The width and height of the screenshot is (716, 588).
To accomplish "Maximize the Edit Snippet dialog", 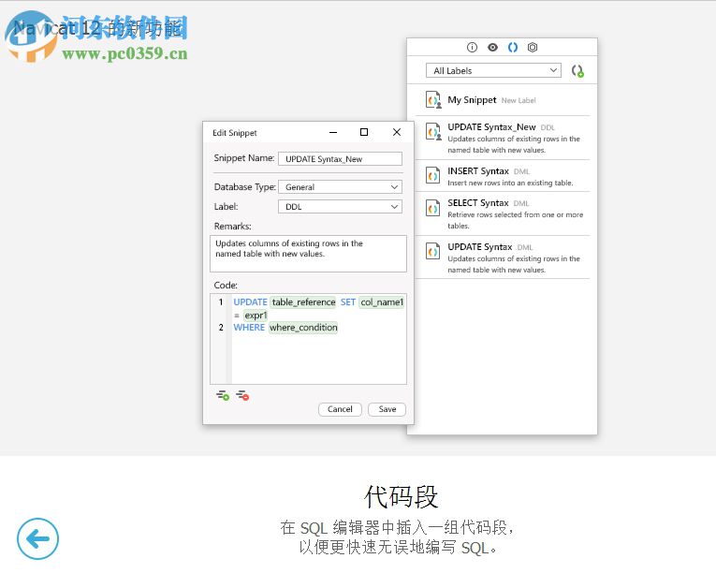I will click(x=364, y=132).
